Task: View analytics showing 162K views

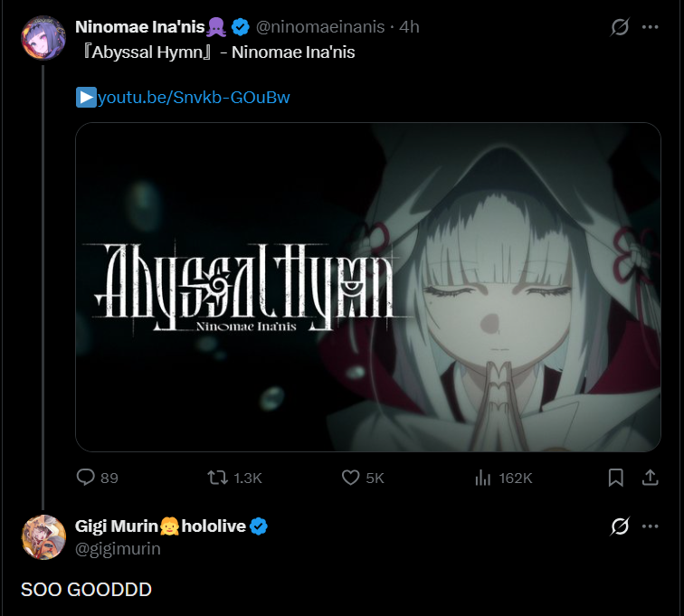Action: click(483, 478)
